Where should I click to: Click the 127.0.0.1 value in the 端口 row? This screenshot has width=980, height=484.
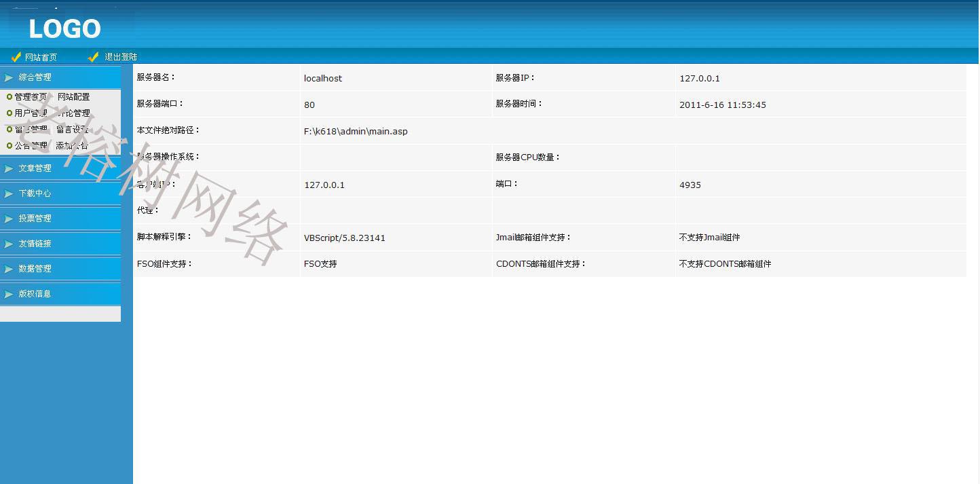[x=324, y=185]
